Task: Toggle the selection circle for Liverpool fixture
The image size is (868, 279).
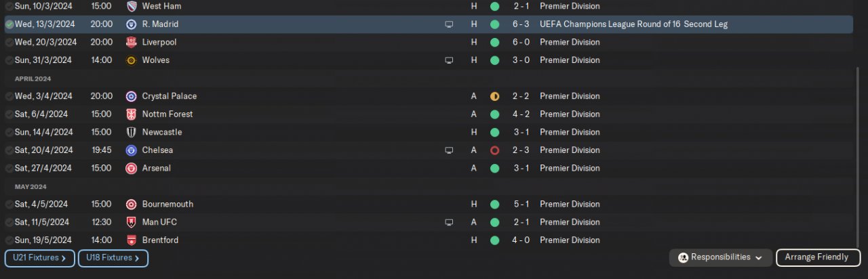Action: pos(9,42)
